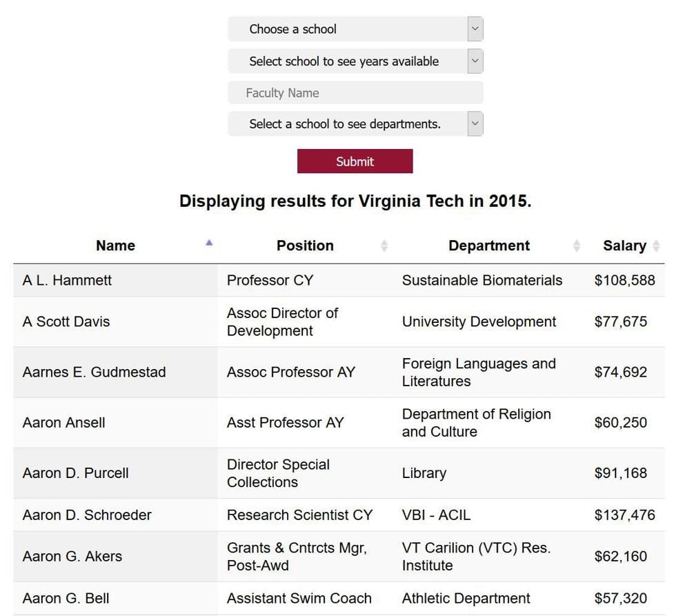Sort results by Department column
The width and height of the screenshot is (683, 616).
pyautogui.click(x=489, y=245)
